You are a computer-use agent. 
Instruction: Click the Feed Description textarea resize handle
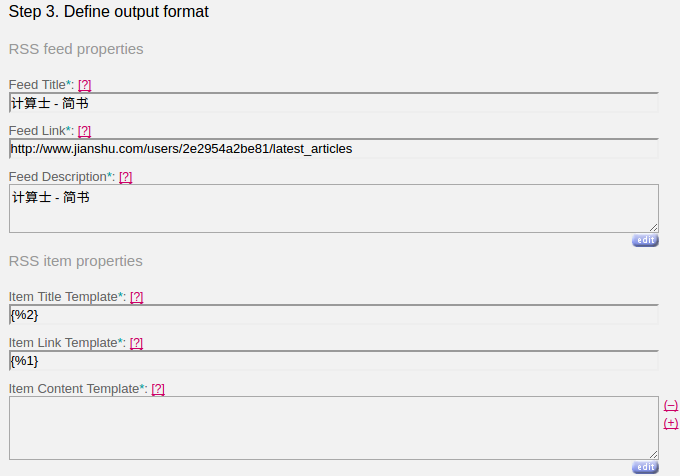(x=654, y=228)
